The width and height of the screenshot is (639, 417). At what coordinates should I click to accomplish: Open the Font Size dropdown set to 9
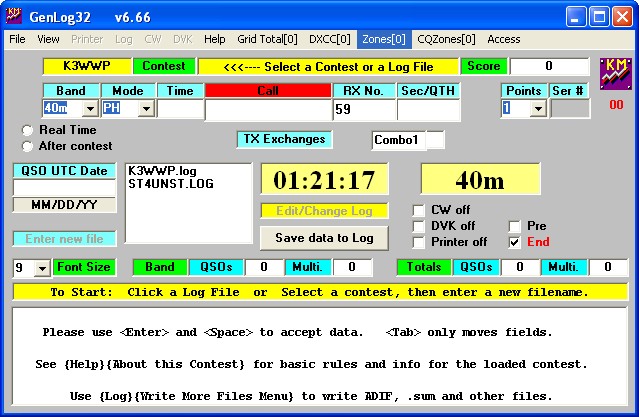click(42, 268)
